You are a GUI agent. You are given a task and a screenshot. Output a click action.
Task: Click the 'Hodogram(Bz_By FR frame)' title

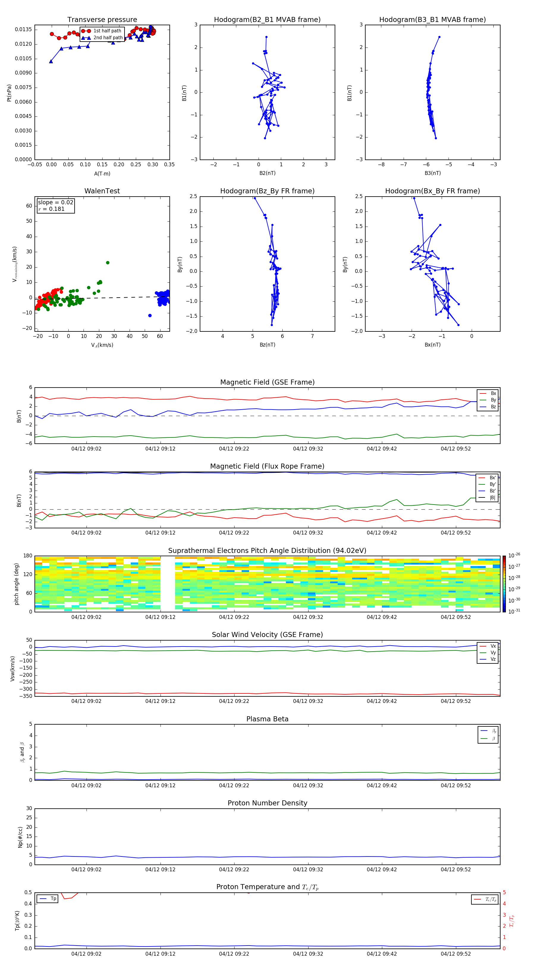(x=267, y=191)
